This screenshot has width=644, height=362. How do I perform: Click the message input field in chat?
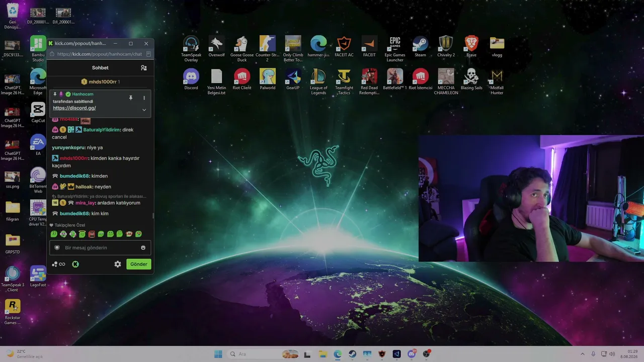coord(100,248)
